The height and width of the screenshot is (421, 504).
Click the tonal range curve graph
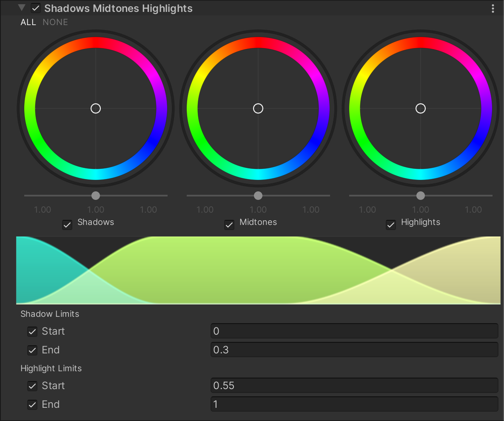coord(258,270)
